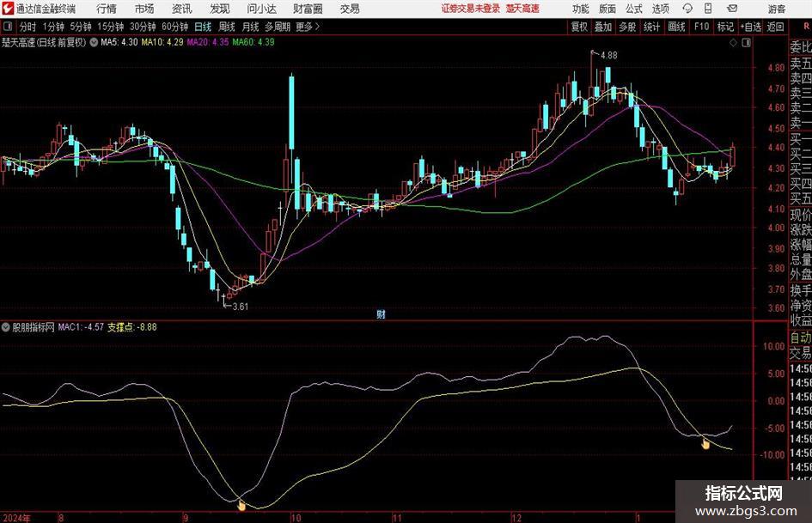Open the 发现 menu
Screen dimensions: 812x523
(x=220, y=9)
